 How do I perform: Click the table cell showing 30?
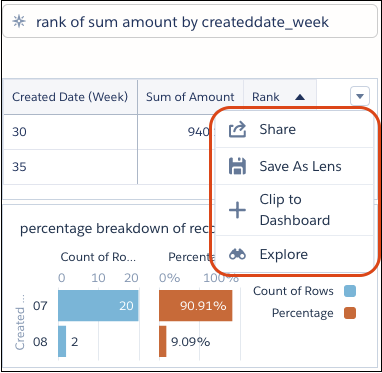pos(70,132)
